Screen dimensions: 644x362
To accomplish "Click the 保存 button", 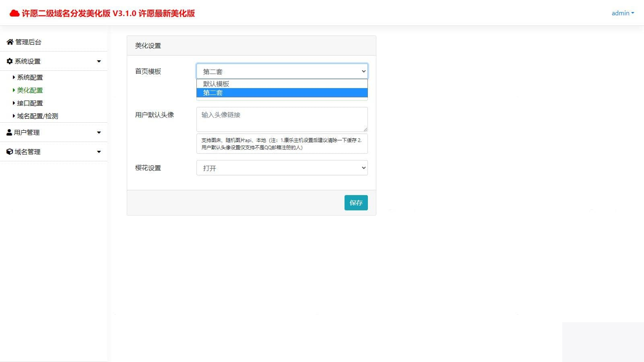I will point(355,202).
